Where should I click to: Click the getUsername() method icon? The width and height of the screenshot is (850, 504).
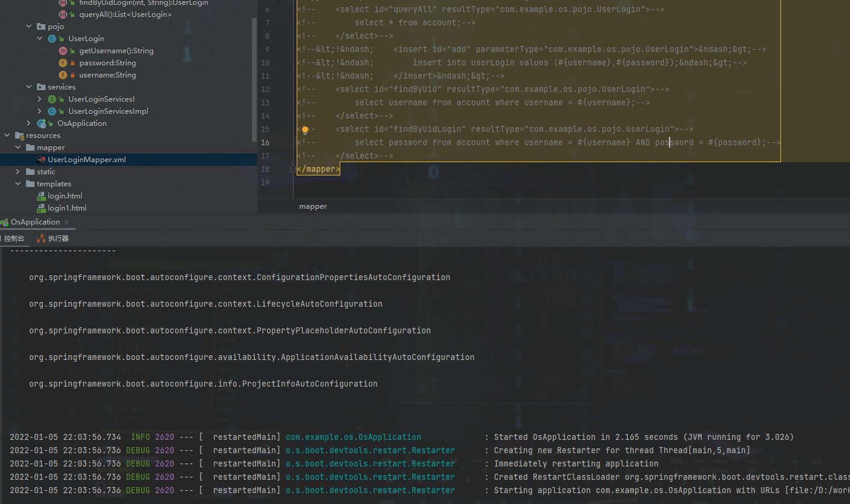pos(63,50)
